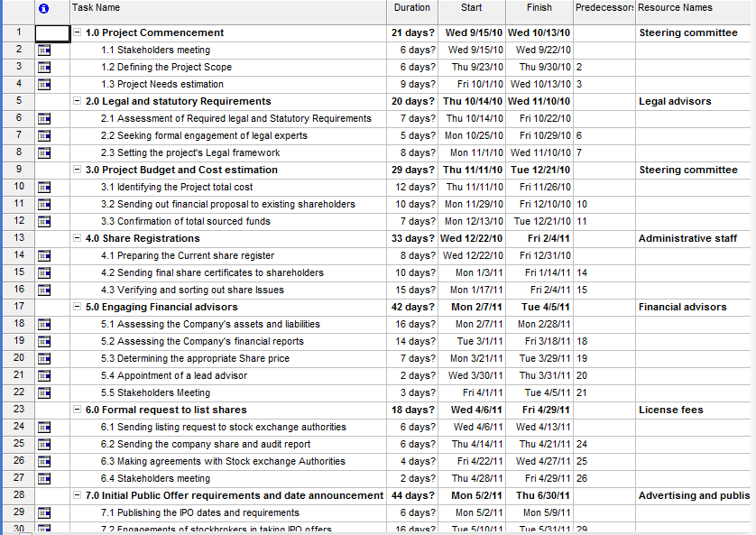Select row 13 by its row number
The width and height of the screenshot is (756, 535).
[17, 239]
